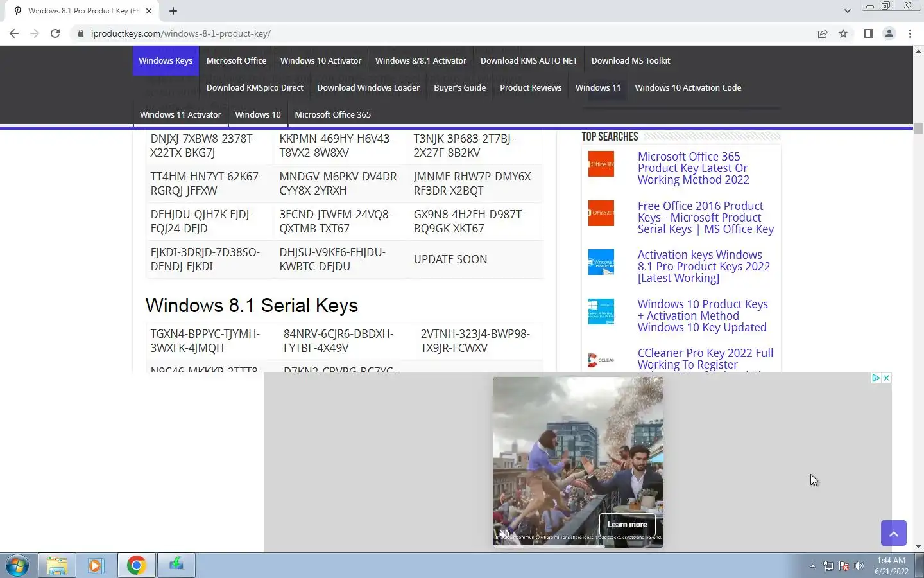Click the Windows 8.1 Serial Keys heading
Image resolution: width=924 pixels, height=578 pixels.
[252, 306]
